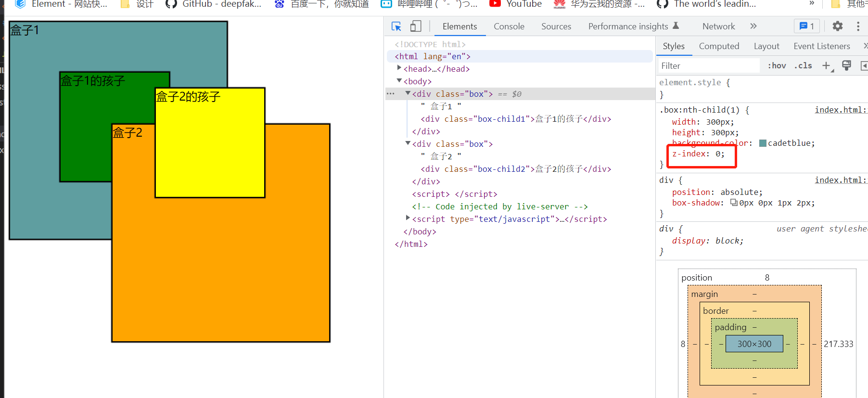Viewport: 868px width, 398px height.
Task: Toggle the device toolbar icon
Action: coord(416,26)
